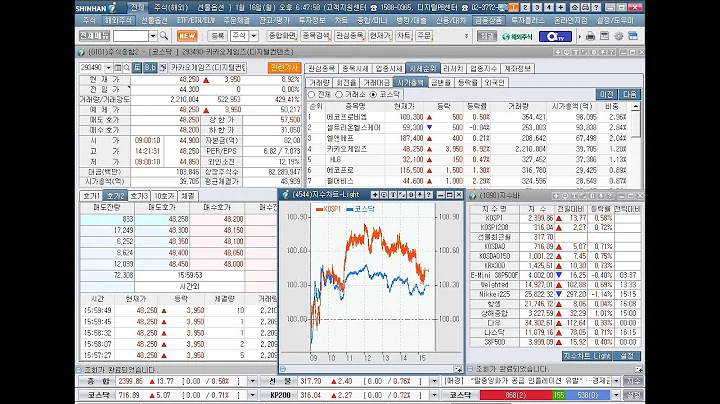
Task: Open the help question mark in title bar
Action: [x=596, y=7]
